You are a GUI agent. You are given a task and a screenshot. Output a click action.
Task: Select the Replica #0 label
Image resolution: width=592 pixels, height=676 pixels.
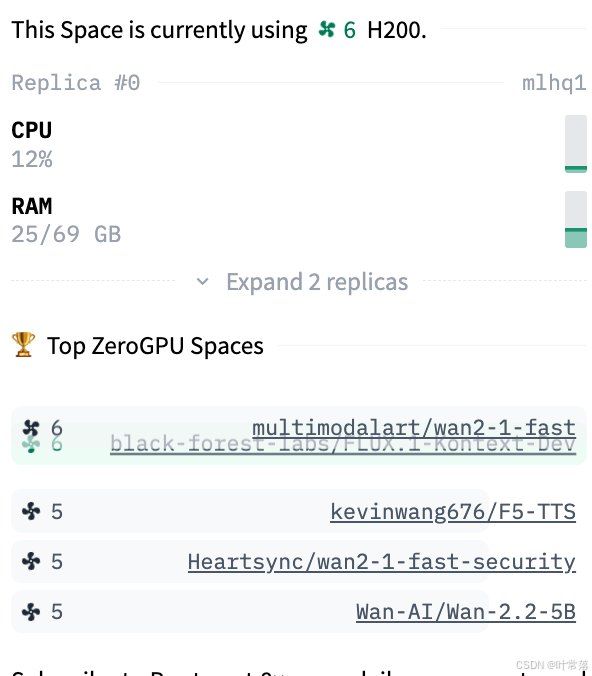click(x=76, y=83)
